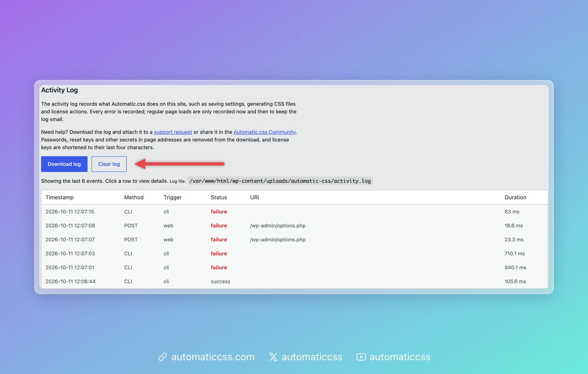Click the Status column header

219,197
